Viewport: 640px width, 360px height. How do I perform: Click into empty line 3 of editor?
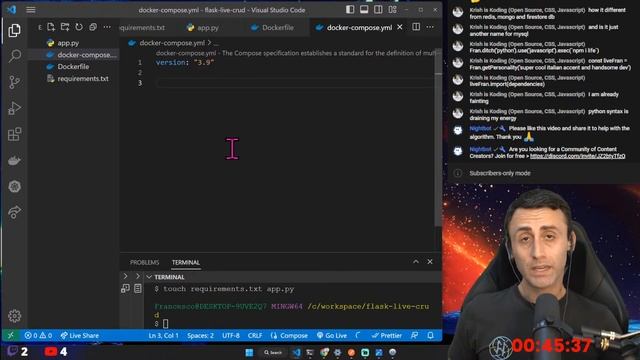(x=294, y=83)
